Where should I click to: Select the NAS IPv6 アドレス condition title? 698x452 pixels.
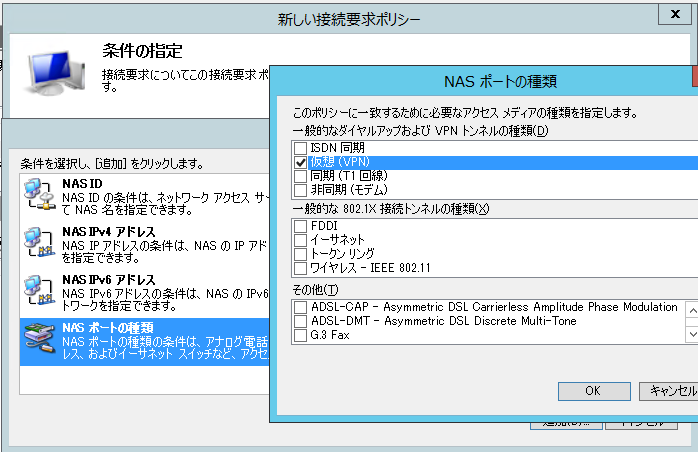109,280
